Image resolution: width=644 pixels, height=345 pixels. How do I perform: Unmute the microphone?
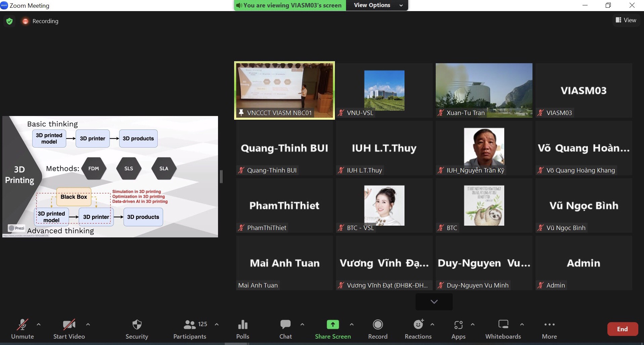(x=23, y=325)
